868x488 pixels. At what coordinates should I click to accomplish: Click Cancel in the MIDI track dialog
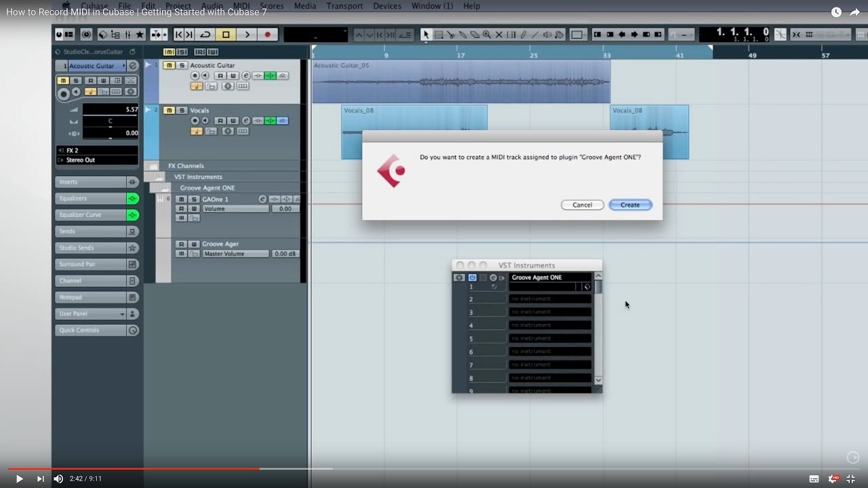click(582, 205)
